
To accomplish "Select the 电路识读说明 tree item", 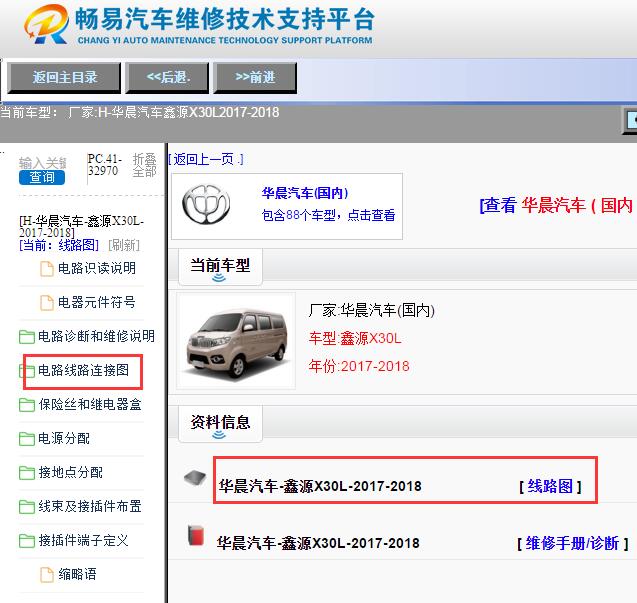I will tap(97, 268).
